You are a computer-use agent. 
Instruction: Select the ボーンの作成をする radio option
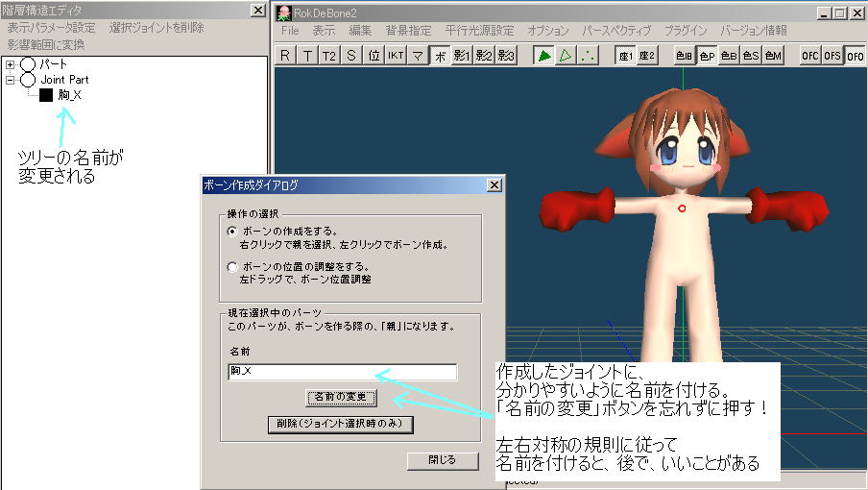(231, 232)
